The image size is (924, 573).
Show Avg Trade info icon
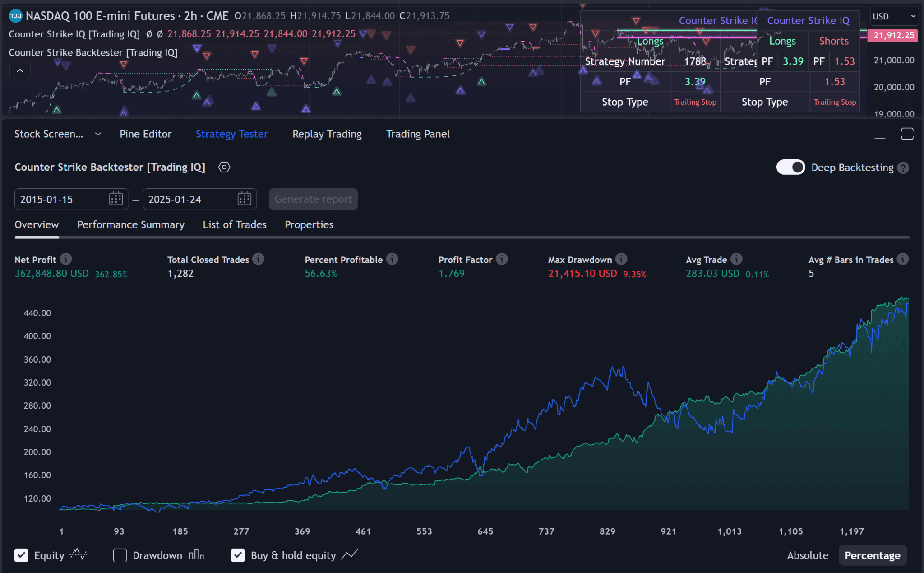736,259
